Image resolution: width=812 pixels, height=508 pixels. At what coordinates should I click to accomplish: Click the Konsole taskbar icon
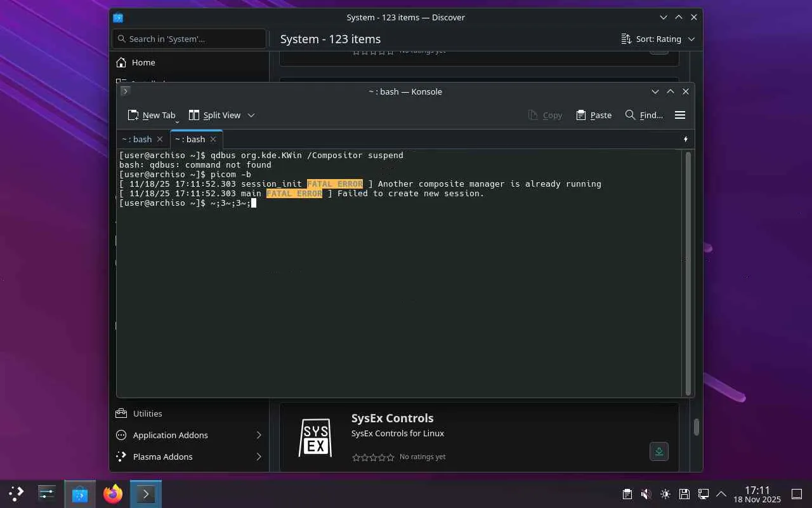click(146, 493)
